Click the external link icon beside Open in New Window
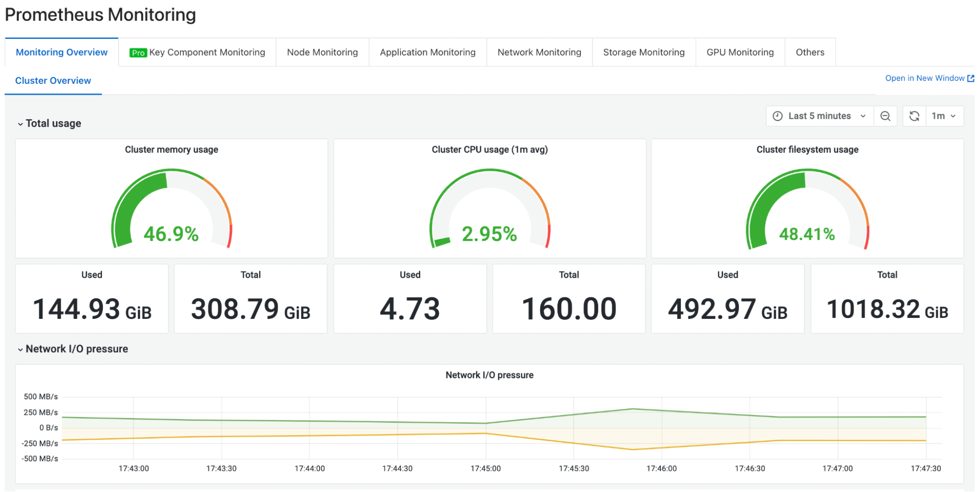 [970, 78]
